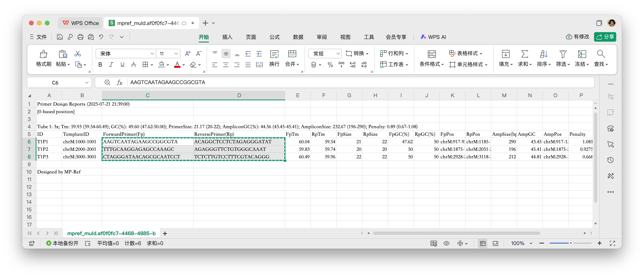Toggle underline formatting
The width and height of the screenshot is (644, 278).
point(122,64)
